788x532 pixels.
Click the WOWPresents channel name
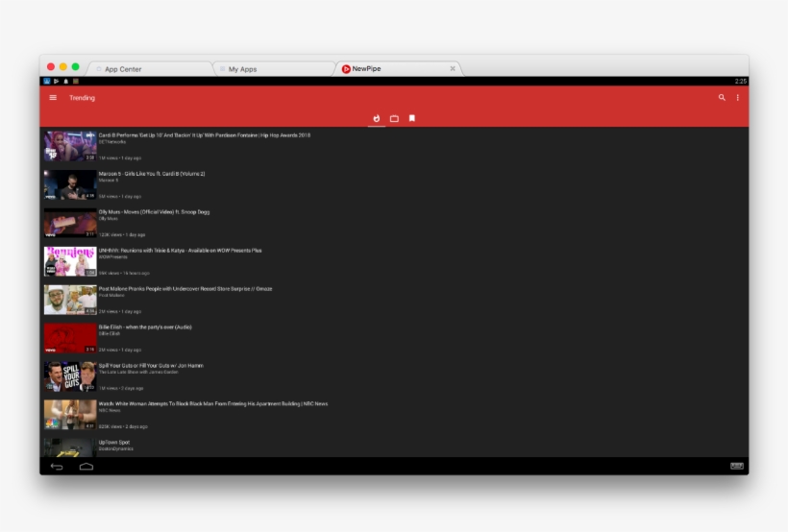point(113,257)
